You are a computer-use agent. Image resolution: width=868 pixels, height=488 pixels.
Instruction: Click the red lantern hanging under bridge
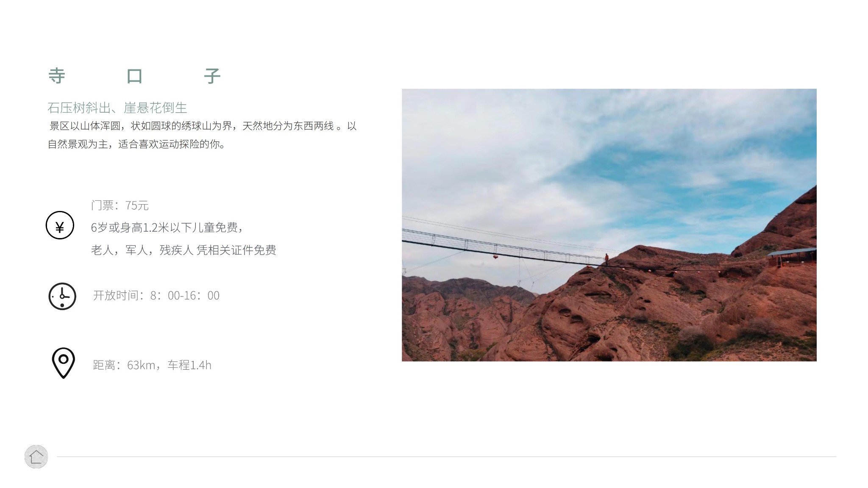coord(495,256)
